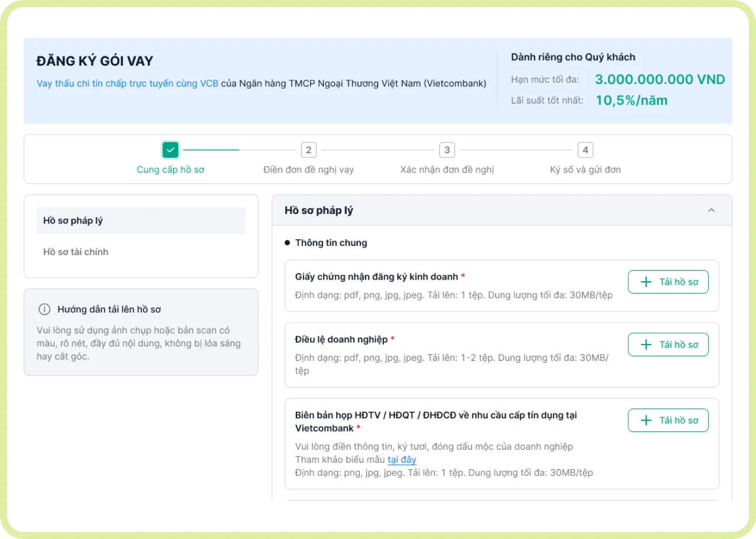The height and width of the screenshot is (539, 756).
Task: Click the 'Biên bản họp HĐTV / HĐQT / ĐHĐCĐ' title
Action: coord(436,421)
